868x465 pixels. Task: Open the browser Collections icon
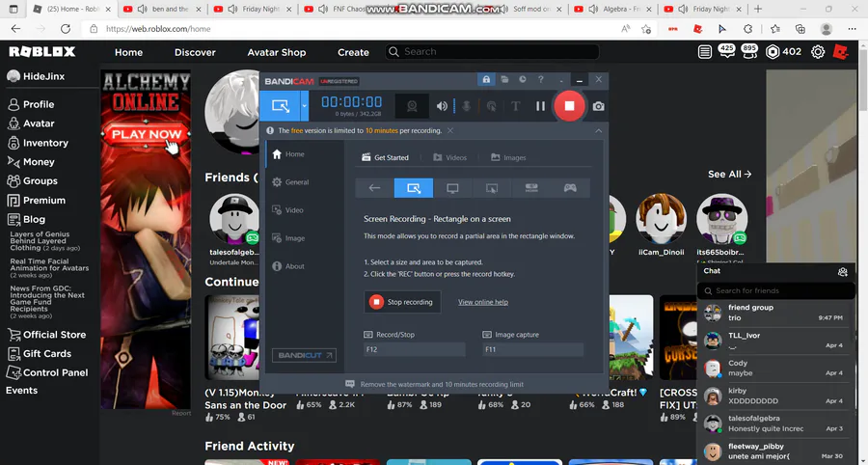point(800,29)
